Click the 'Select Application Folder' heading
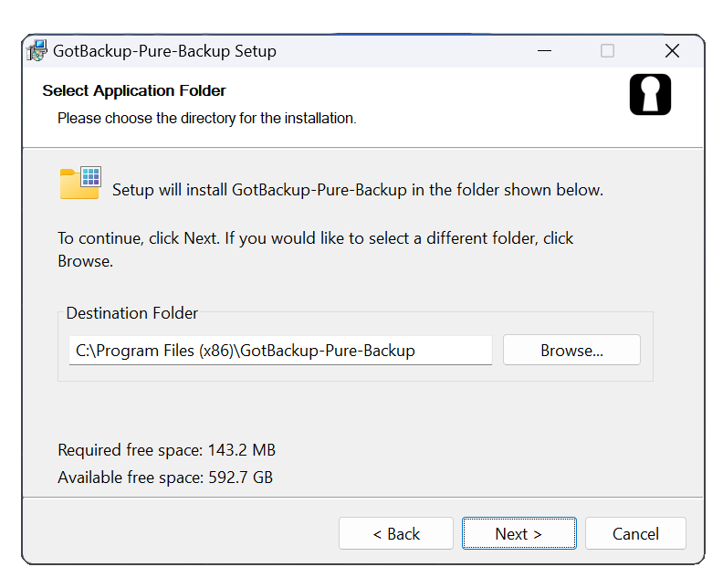Image resolution: width=723 pixels, height=588 pixels. tap(134, 91)
